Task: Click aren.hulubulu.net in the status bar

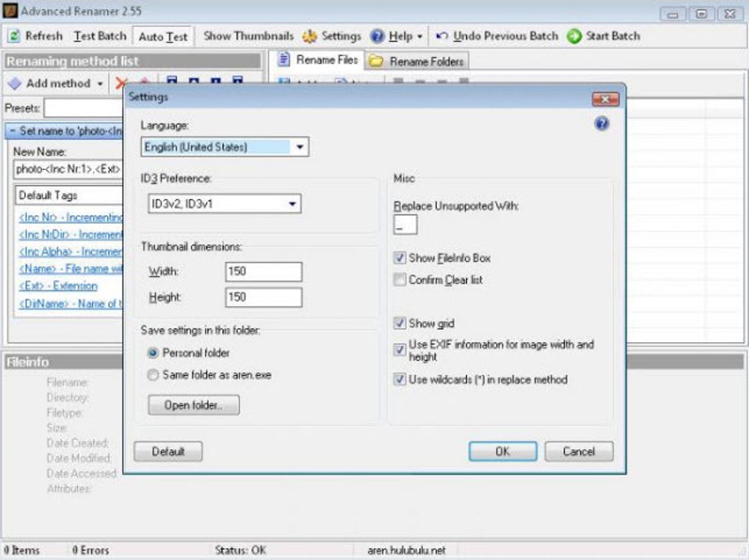Action: coord(407,550)
